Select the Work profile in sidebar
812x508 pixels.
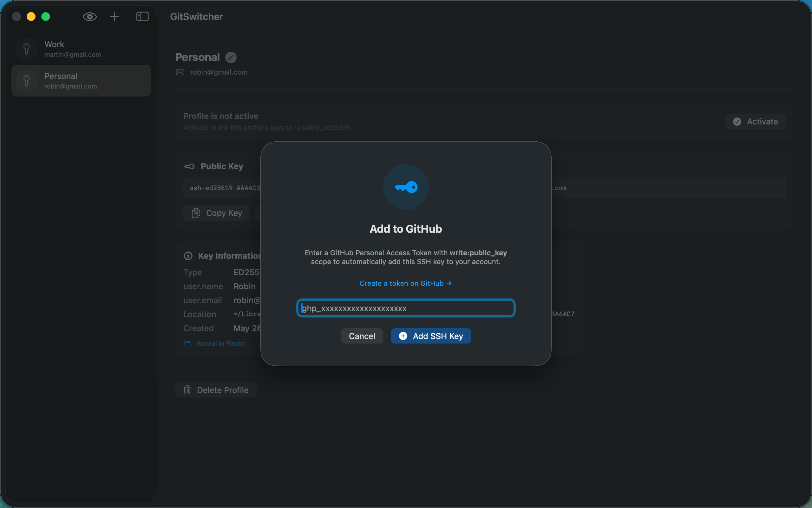[x=81, y=49]
